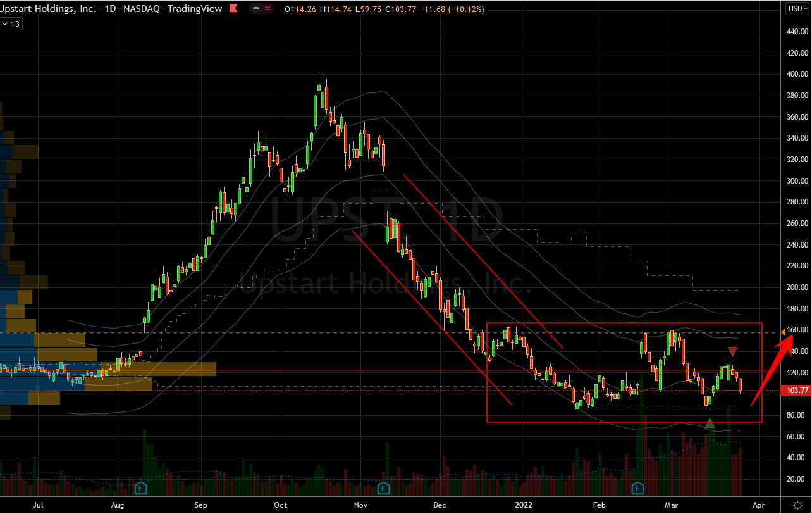Click the open value O114.26
Image resolution: width=812 pixels, height=514 pixels.
point(302,9)
